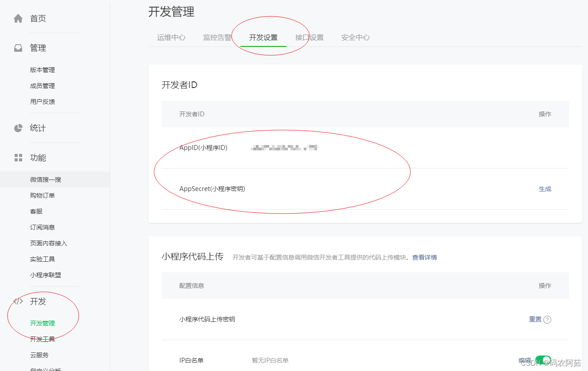Click the question mark help icon next to 重置
Viewport: 588px width, 371px height.
tap(547, 319)
